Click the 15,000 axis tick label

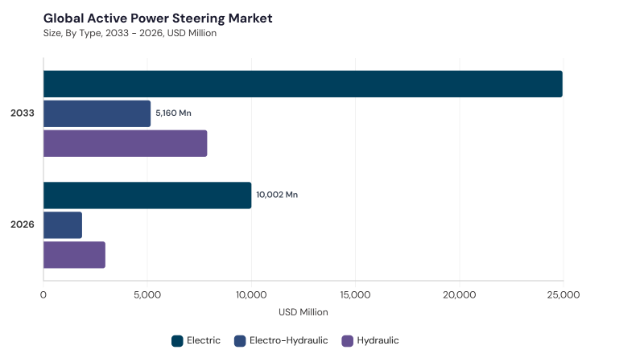click(355, 294)
